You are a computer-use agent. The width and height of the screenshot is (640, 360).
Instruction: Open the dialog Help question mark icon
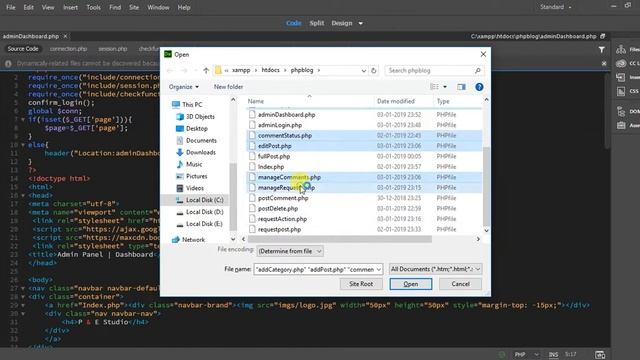479,87
